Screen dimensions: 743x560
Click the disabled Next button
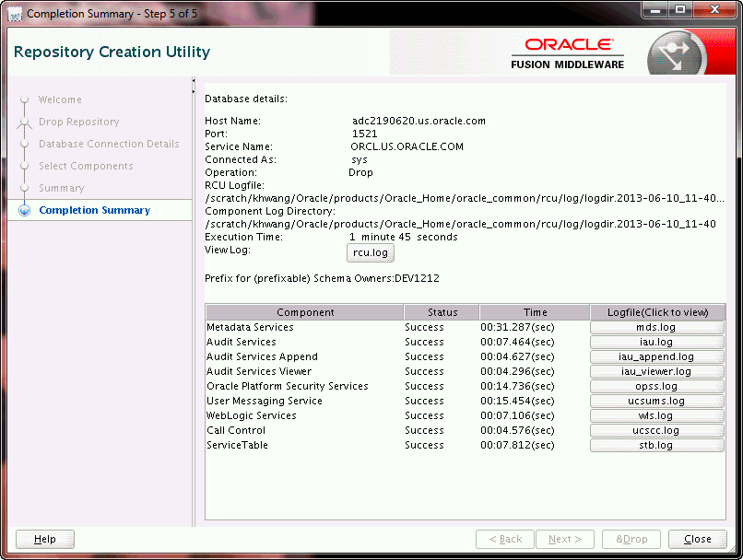click(x=565, y=539)
